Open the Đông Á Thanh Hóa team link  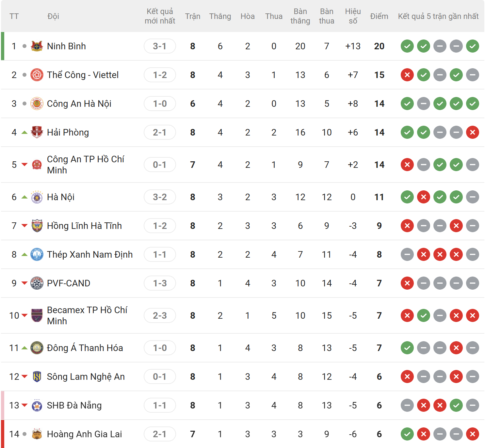pyautogui.click(x=85, y=348)
